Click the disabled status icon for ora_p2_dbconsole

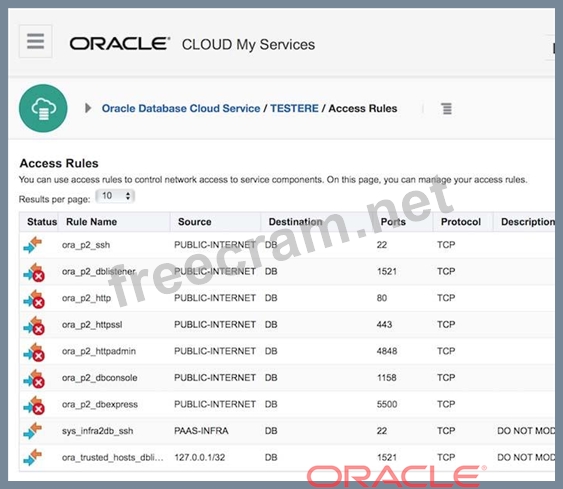point(34,378)
